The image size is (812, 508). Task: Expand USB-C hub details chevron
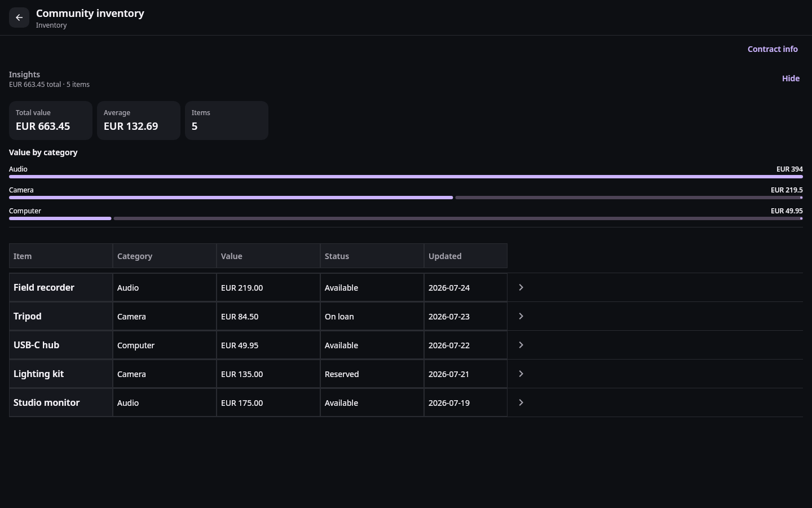tap(521, 345)
